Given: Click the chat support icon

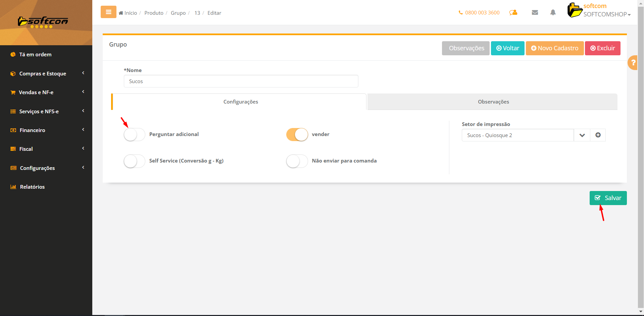Looking at the screenshot, I should point(513,12).
